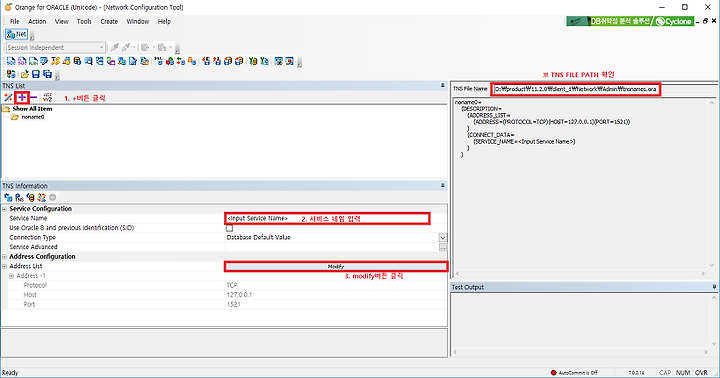
Task: Click the wand icon in TNS List toolbar
Action: 8,97
